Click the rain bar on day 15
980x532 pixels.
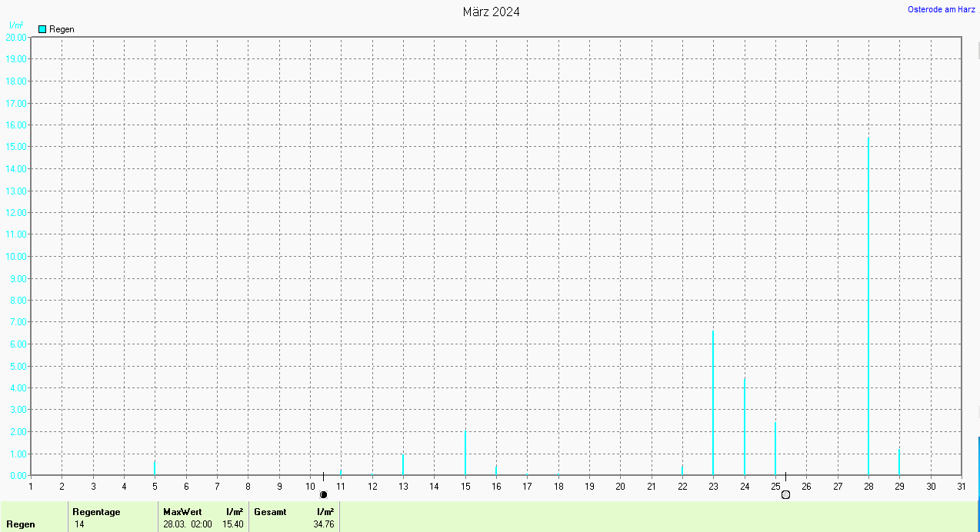(x=465, y=454)
